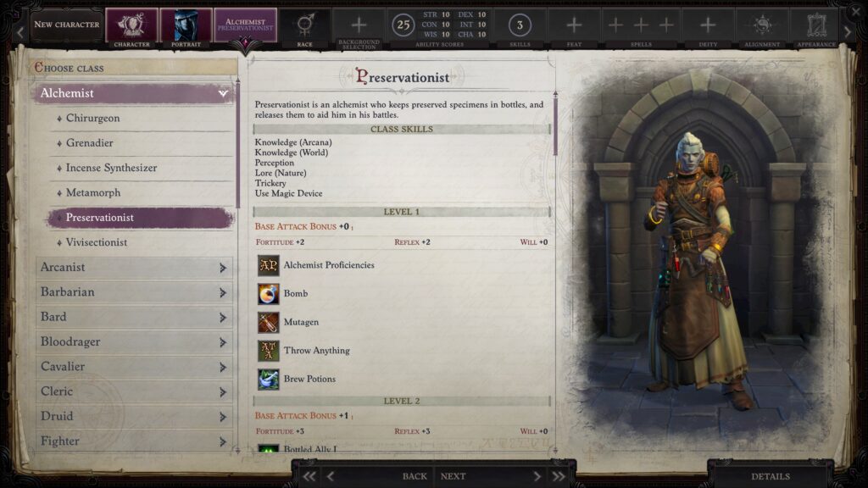Viewport: 868px width, 488px height.
Task: Expand the Bard class archetypes
Action: 223,318
